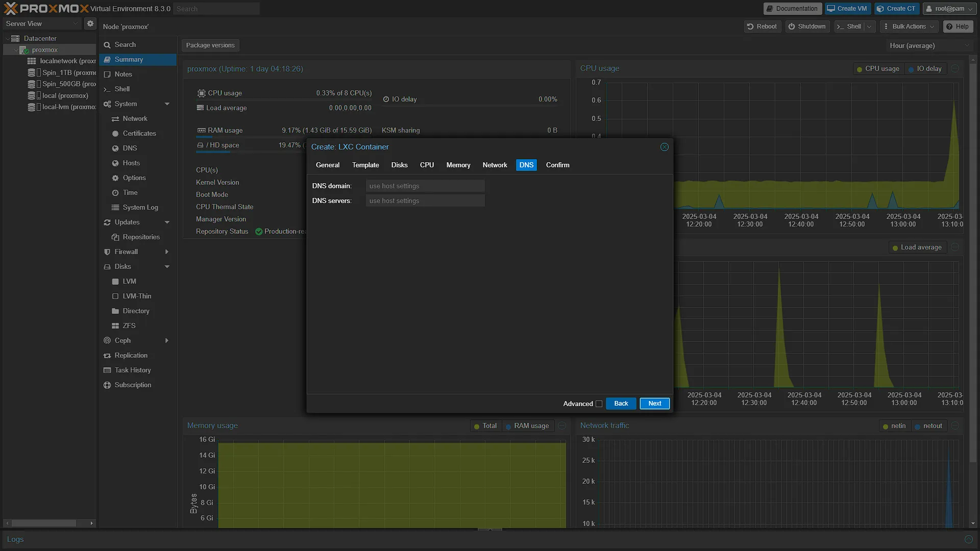Image resolution: width=980 pixels, height=551 pixels.
Task: Collapse the Updates menu section arrow
Action: tap(167, 222)
